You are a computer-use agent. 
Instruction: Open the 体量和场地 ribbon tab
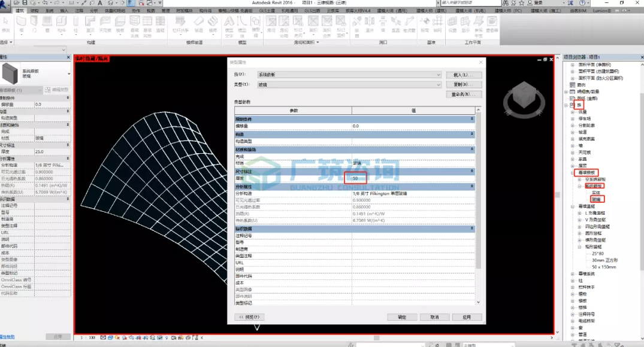(115, 11)
